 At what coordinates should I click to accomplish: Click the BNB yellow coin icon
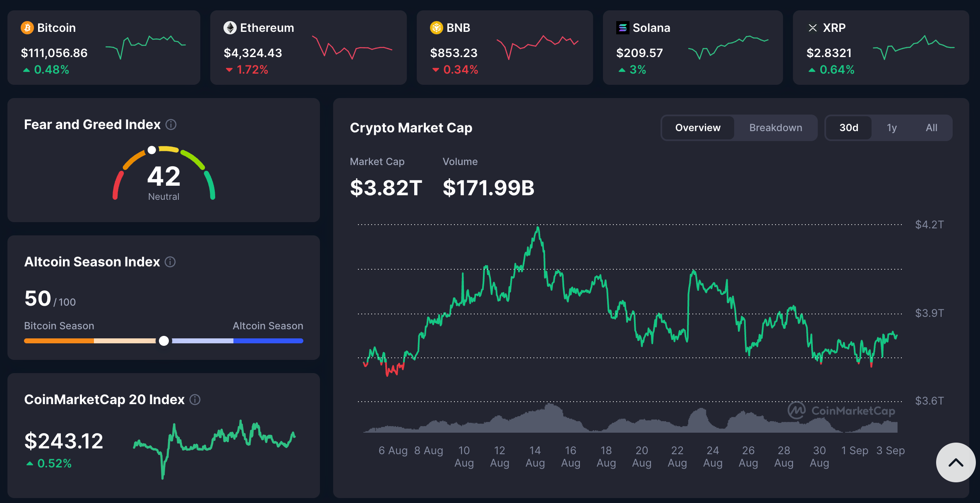436,28
